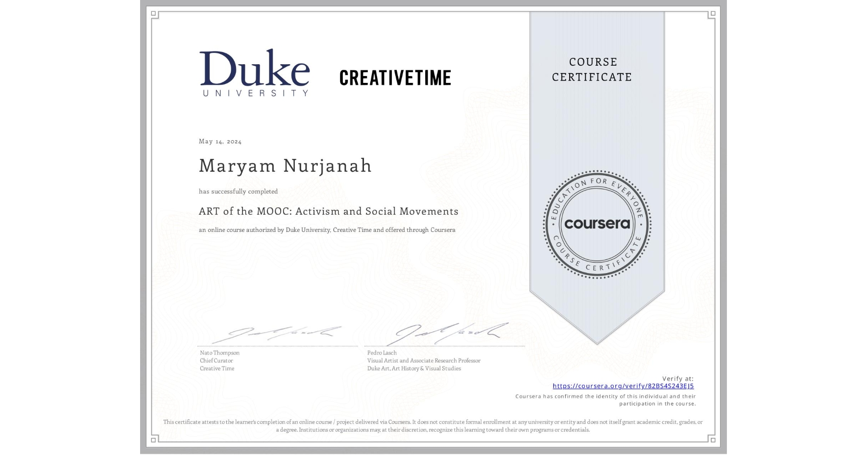The height and width of the screenshot is (455, 868).
Task: Click the course title ART of the MOOC
Action: (329, 211)
